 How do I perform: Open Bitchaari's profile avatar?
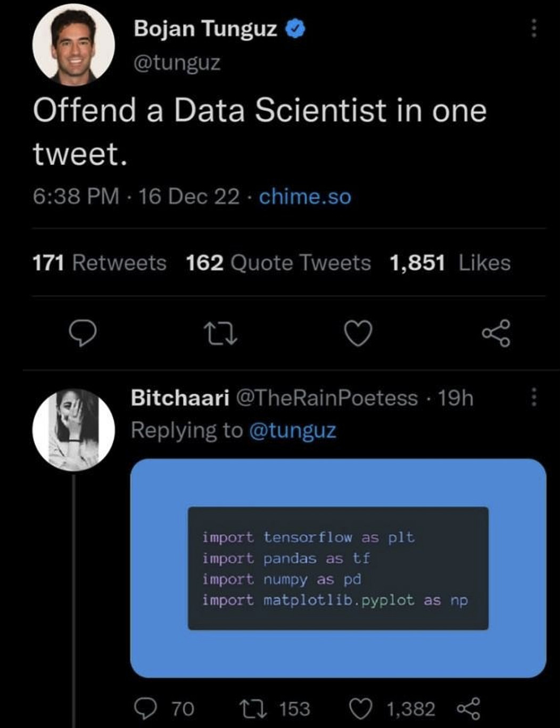pos(73,430)
